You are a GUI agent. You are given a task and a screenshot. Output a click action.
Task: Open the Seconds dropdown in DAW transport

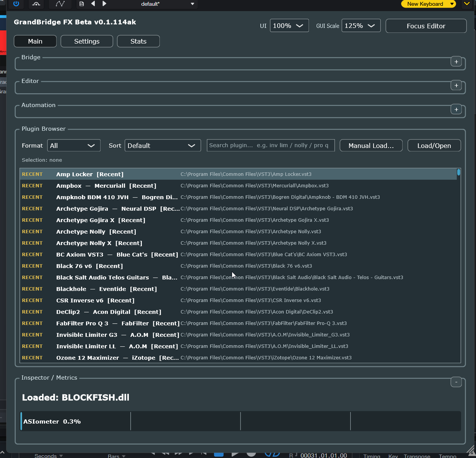48,456
